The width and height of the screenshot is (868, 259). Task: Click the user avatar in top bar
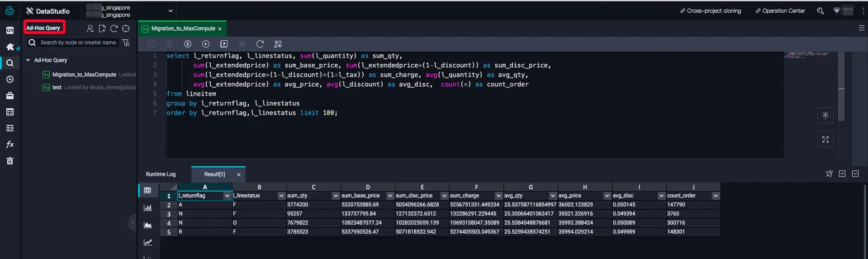click(x=849, y=11)
